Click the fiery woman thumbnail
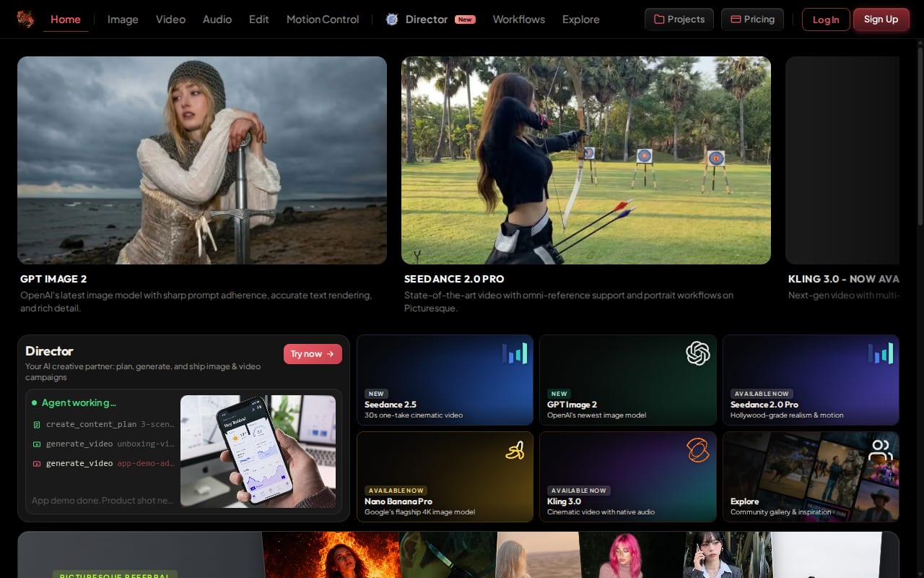Image resolution: width=924 pixels, height=578 pixels. click(x=331, y=555)
